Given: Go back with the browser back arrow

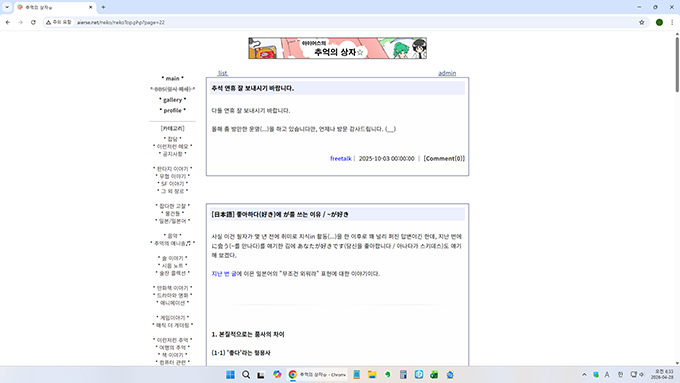Looking at the screenshot, I should (8, 22).
